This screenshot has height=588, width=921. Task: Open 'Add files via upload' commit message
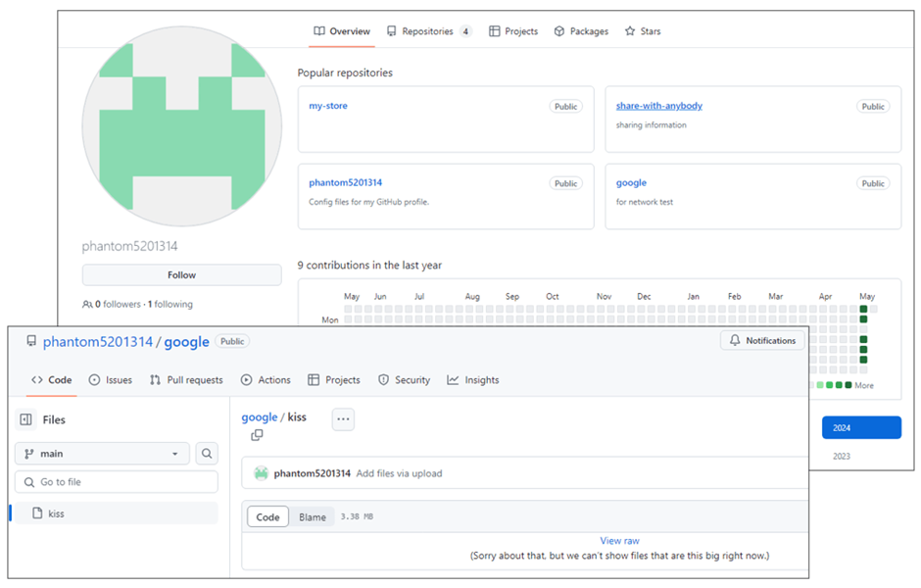coord(399,473)
